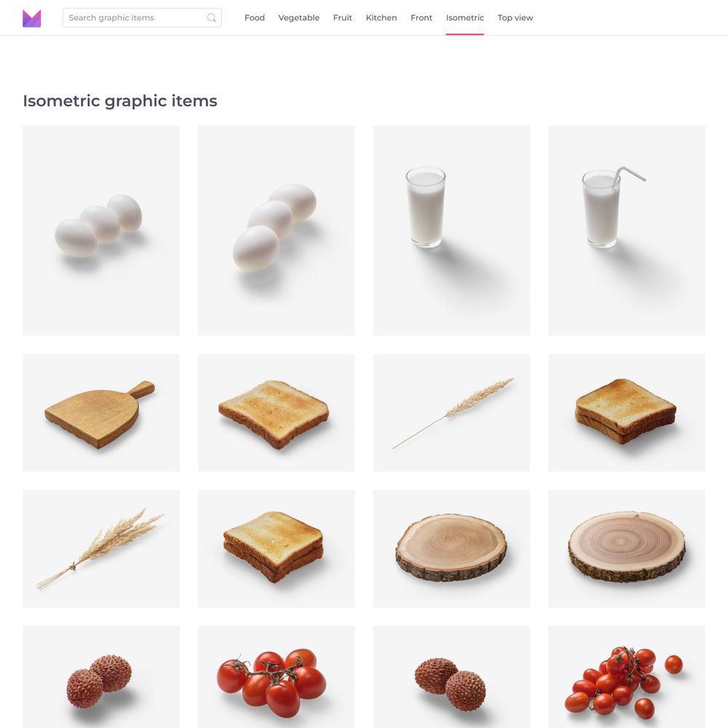Switch to Top view tab
This screenshot has height=728, width=728.
[x=515, y=17]
